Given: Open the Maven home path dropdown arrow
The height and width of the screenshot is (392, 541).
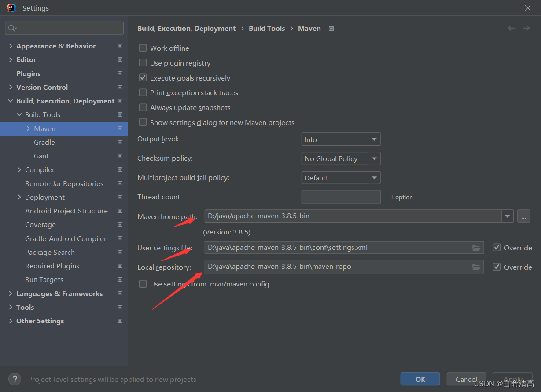Looking at the screenshot, I should click(x=508, y=216).
